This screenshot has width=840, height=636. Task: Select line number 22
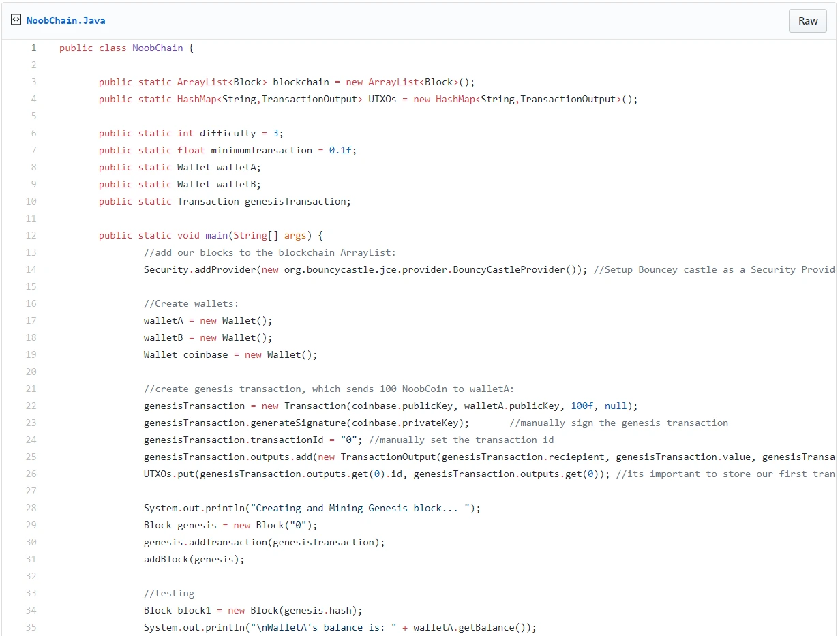pos(31,406)
